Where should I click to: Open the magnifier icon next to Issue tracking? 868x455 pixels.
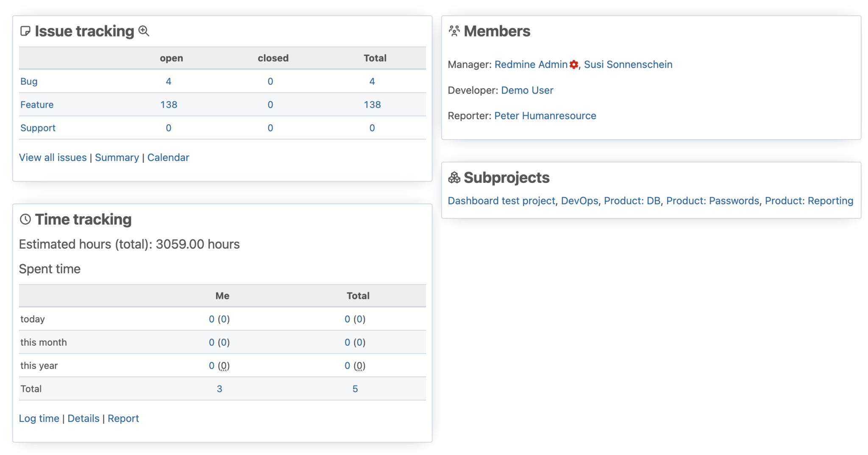(144, 31)
